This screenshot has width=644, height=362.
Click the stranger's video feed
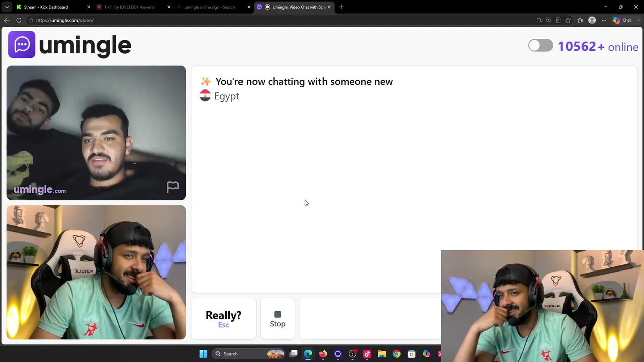pyautogui.click(x=96, y=133)
